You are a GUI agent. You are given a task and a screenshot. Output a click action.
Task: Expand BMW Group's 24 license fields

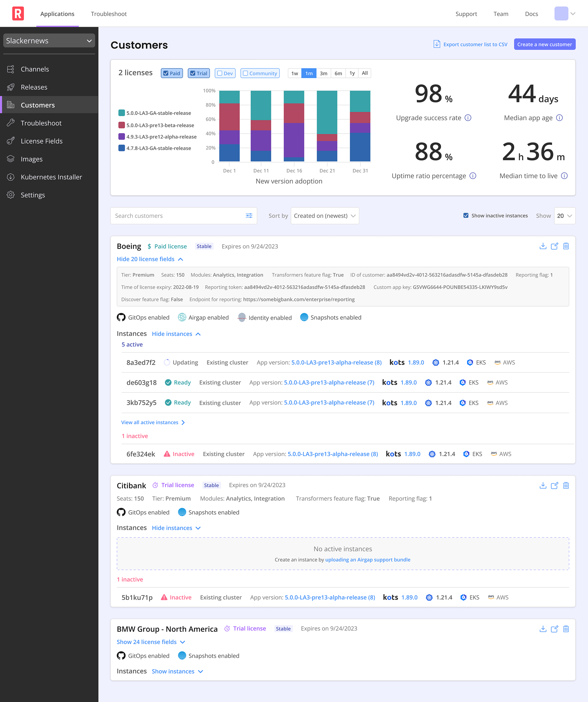(x=151, y=642)
